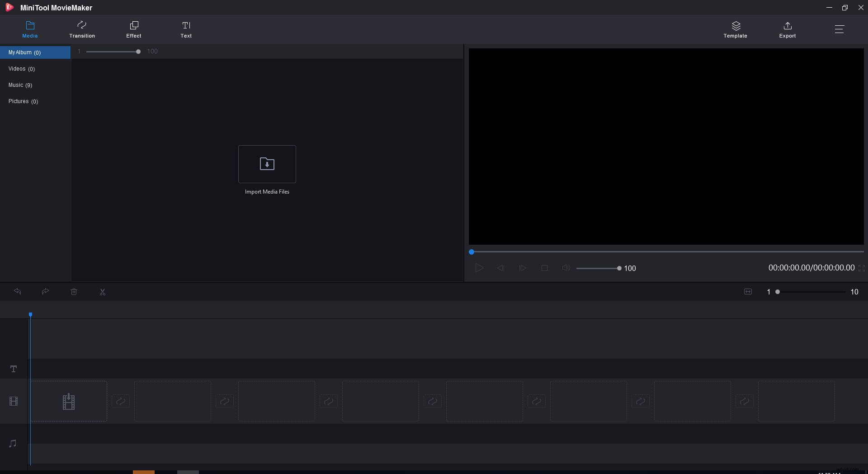Delete the selected clip
This screenshot has width=868, height=474.
click(74, 292)
